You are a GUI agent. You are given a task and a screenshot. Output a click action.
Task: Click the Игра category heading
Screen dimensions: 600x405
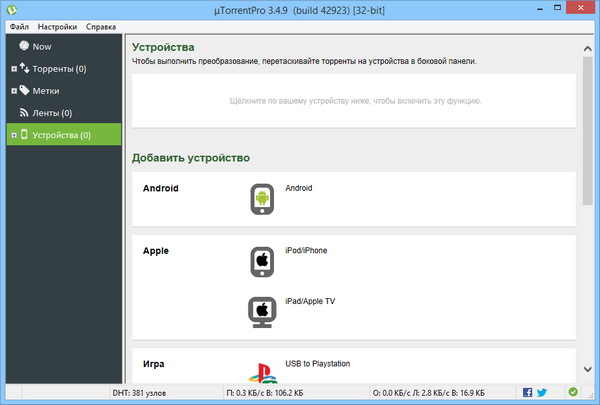pos(154,364)
